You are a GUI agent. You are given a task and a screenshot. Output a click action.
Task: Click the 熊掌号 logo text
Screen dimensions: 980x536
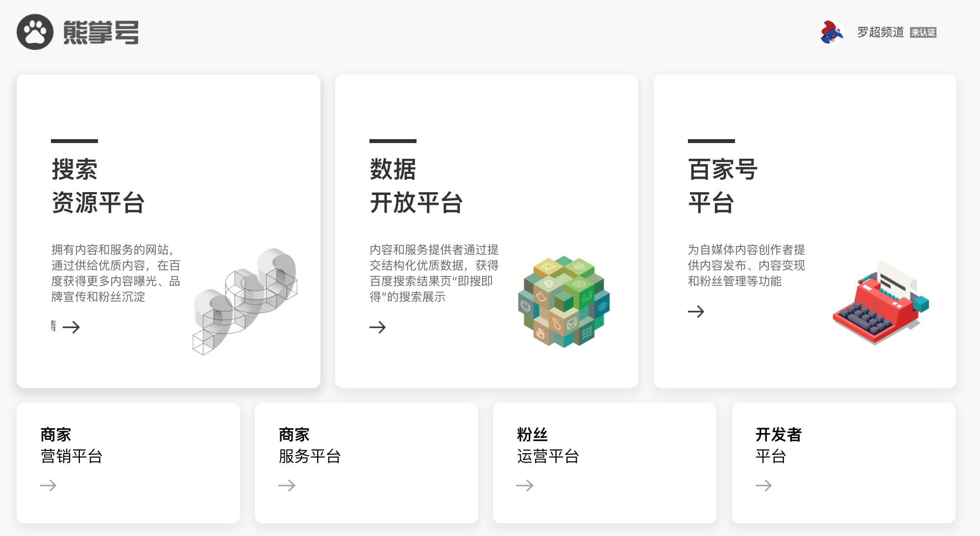(101, 32)
